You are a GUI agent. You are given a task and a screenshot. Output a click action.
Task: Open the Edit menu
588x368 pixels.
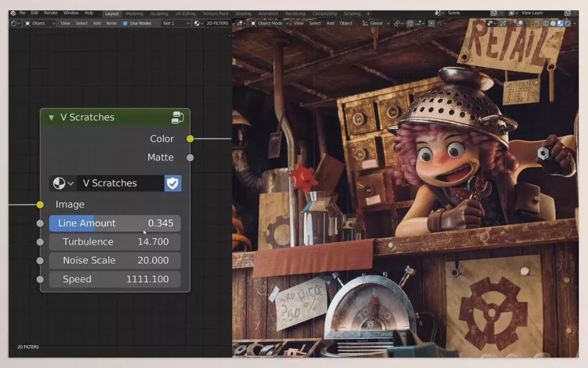click(x=34, y=13)
